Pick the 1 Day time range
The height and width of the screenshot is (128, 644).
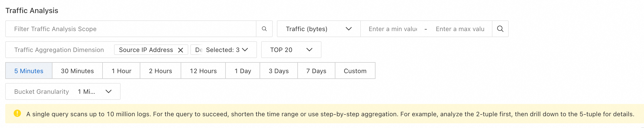(x=243, y=71)
